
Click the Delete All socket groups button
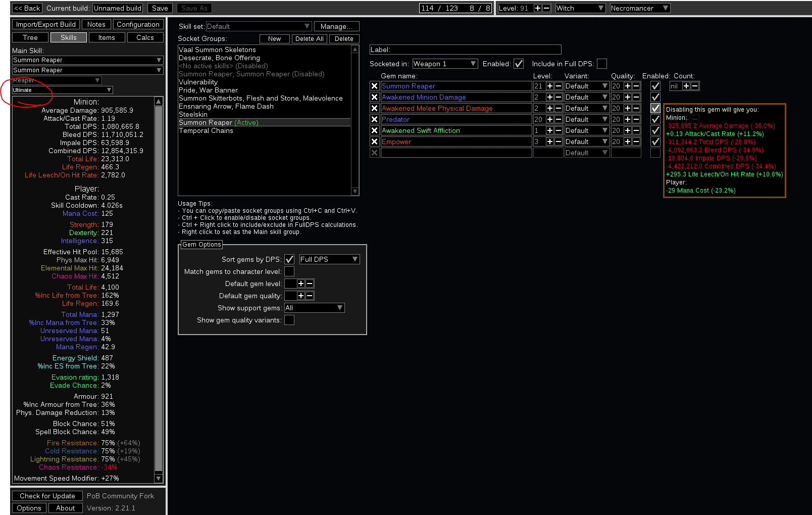click(309, 39)
